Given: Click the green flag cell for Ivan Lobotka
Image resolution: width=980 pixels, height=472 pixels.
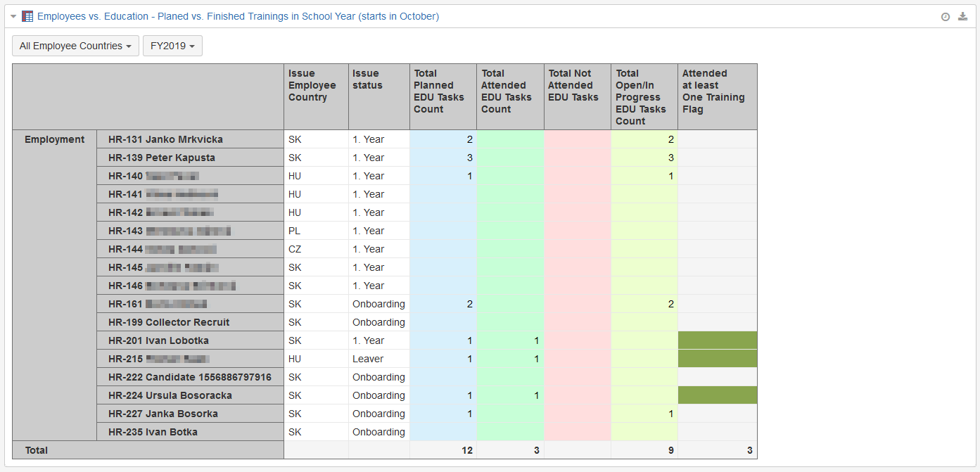Looking at the screenshot, I should 717,340.
